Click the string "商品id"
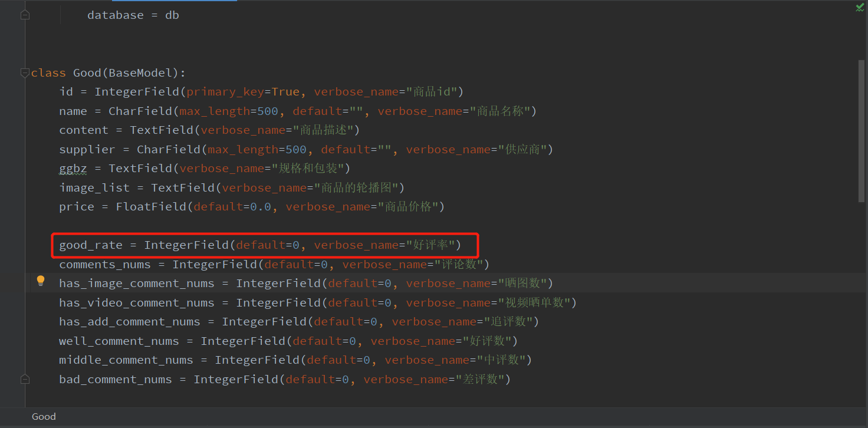Viewport: 868px width, 428px height. (x=432, y=92)
